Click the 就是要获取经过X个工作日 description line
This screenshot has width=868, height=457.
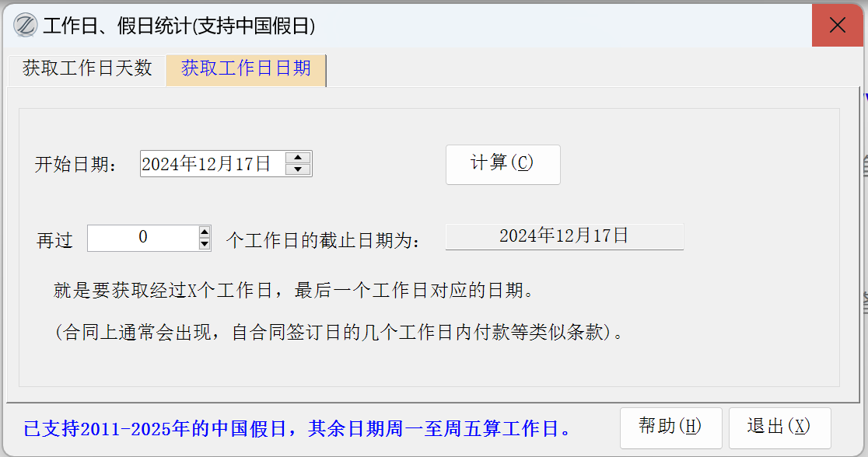point(294,291)
